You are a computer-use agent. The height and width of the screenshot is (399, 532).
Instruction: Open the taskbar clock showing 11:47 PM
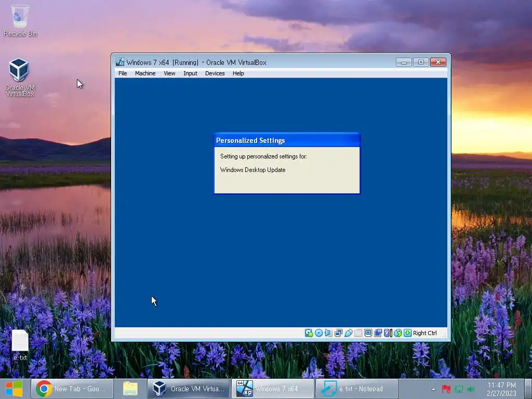[501, 389]
